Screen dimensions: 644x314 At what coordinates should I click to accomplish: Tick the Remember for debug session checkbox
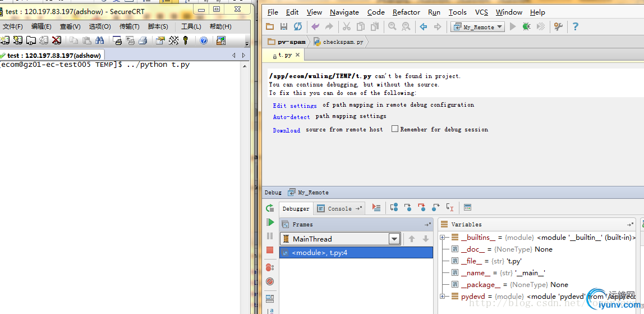coord(395,129)
